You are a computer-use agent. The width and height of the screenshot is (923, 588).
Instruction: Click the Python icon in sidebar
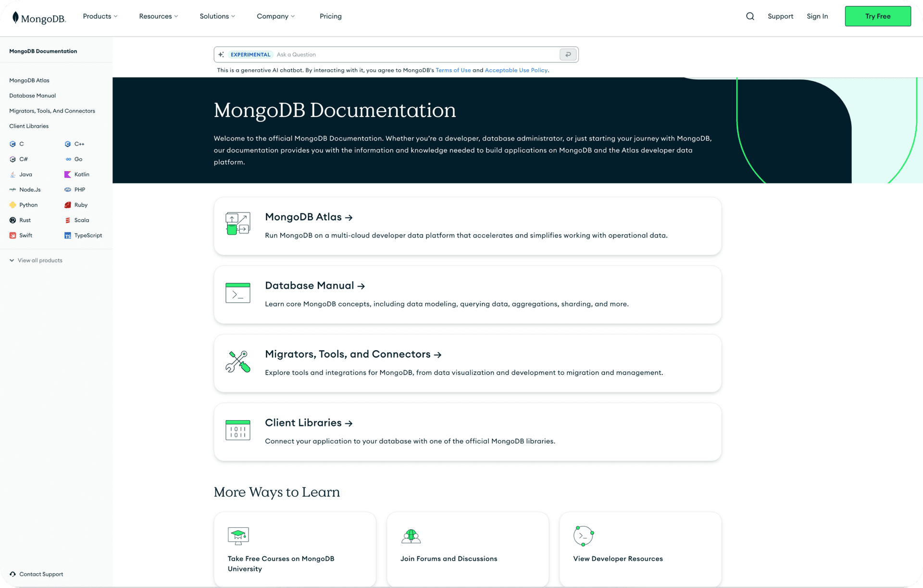click(12, 205)
